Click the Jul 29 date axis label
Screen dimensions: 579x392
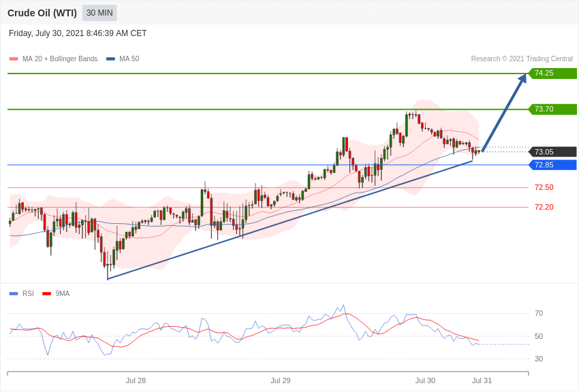[x=280, y=380]
